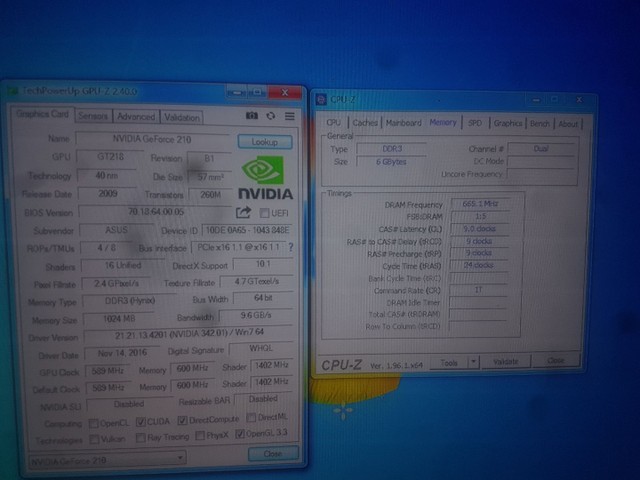This screenshot has width=640, height=480.
Task: Toggle the DirectCompute checkbox
Action: pyautogui.click(x=182, y=420)
